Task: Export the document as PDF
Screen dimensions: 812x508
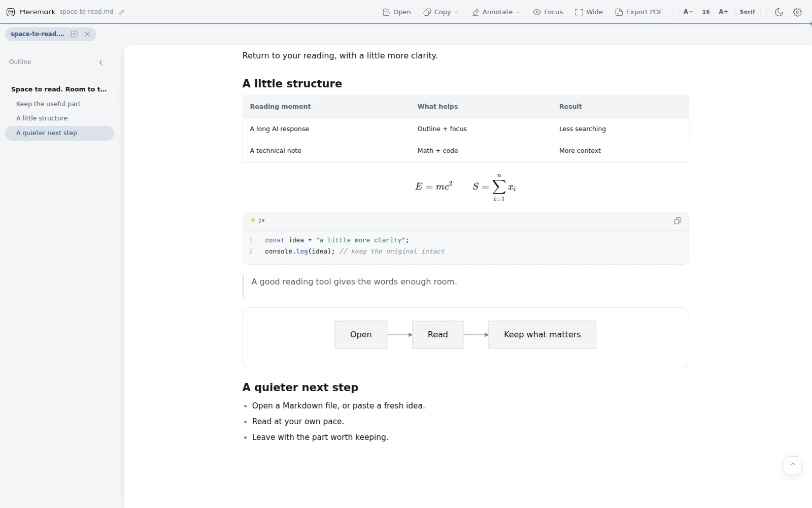Action: pyautogui.click(x=639, y=12)
